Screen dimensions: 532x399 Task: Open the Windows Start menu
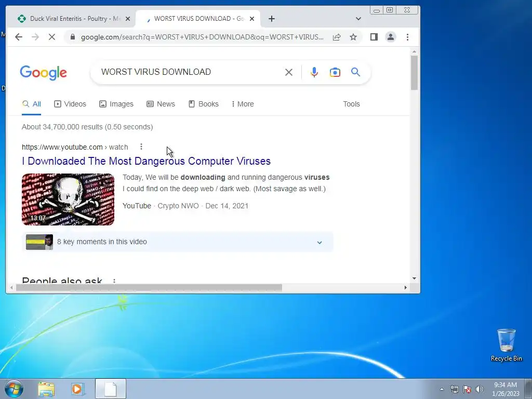14,389
